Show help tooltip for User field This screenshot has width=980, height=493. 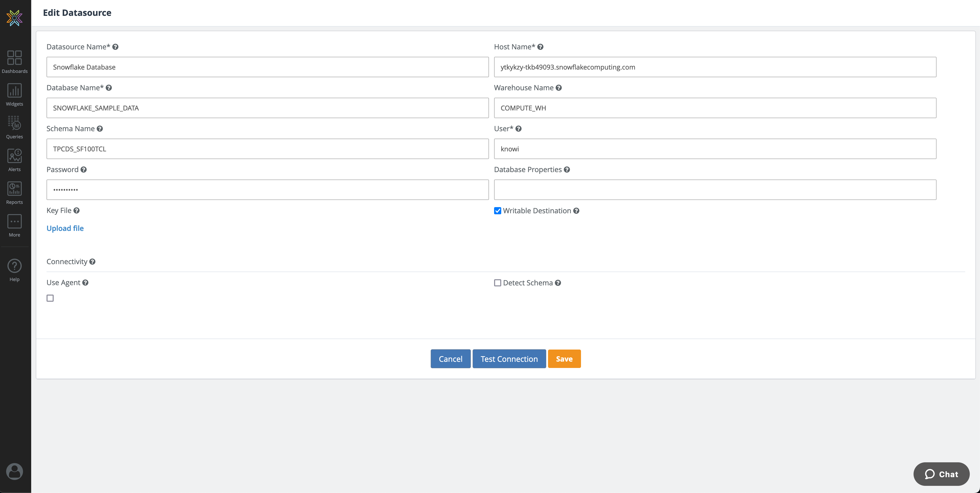[518, 129]
